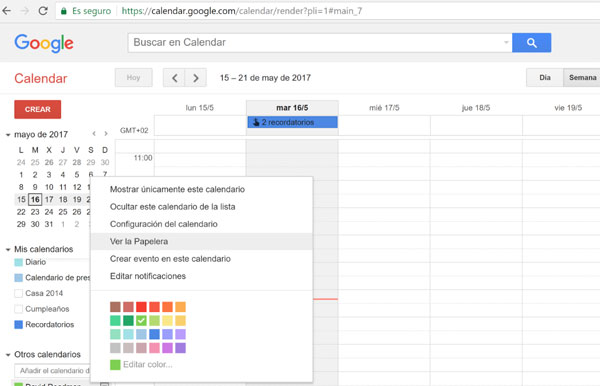Click the GMT+02 timezone label
The image size is (600, 386).
[x=134, y=130]
